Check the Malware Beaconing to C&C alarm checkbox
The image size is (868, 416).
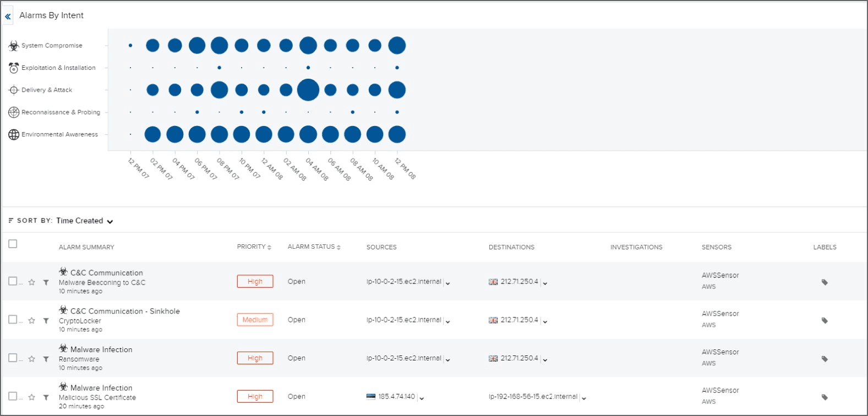[x=13, y=281]
